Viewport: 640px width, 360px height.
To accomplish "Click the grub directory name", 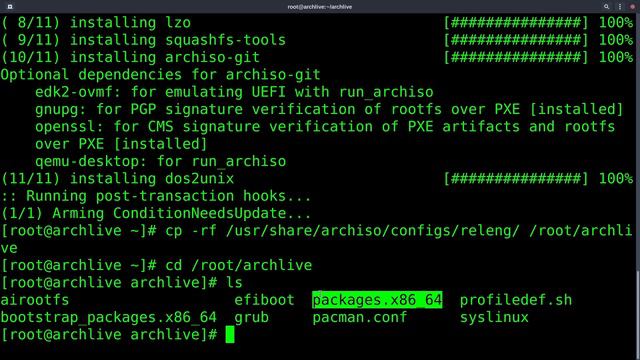I will (251, 318).
